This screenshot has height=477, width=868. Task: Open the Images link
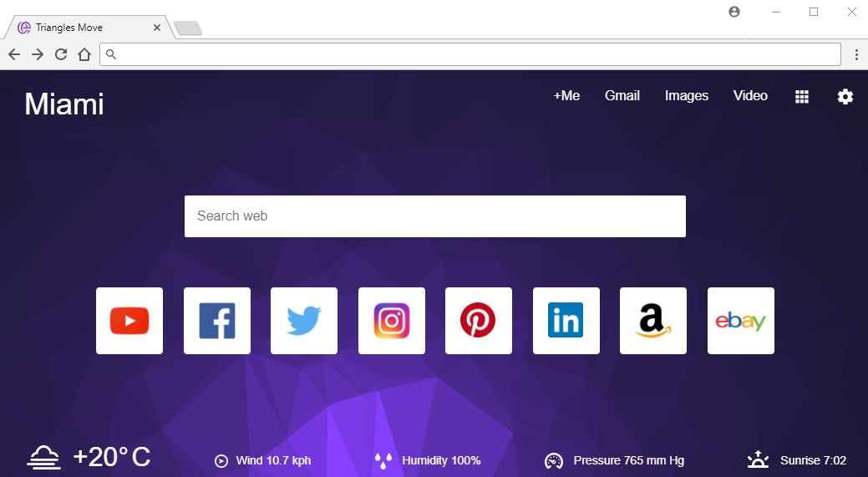click(687, 96)
